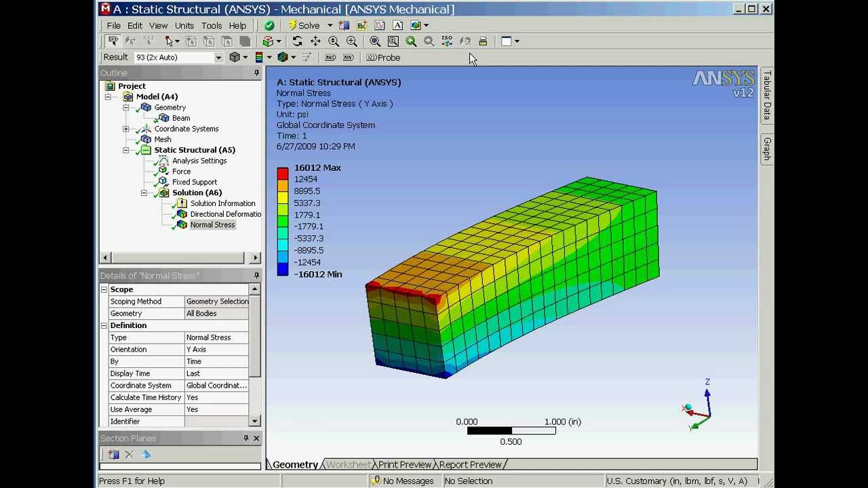Image resolution: width=868 pixels, height=488 pixels.
Task: Click the New Figure or Image icon
Action: click(x=416, y=25)
